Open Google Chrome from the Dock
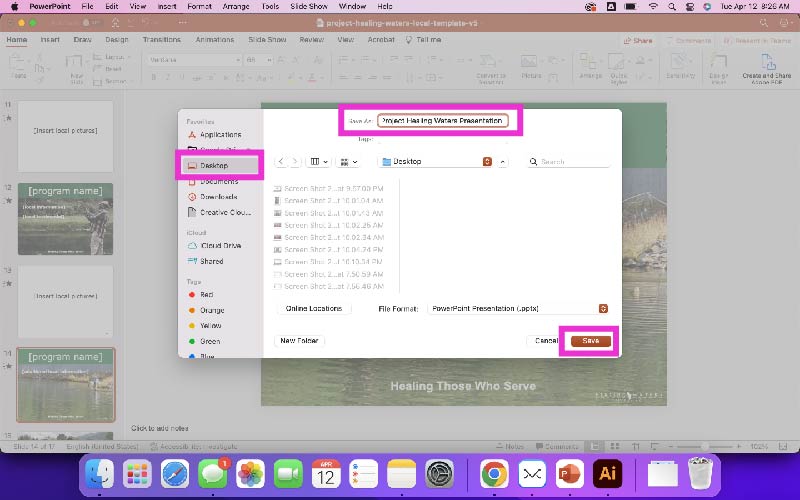 494,474
